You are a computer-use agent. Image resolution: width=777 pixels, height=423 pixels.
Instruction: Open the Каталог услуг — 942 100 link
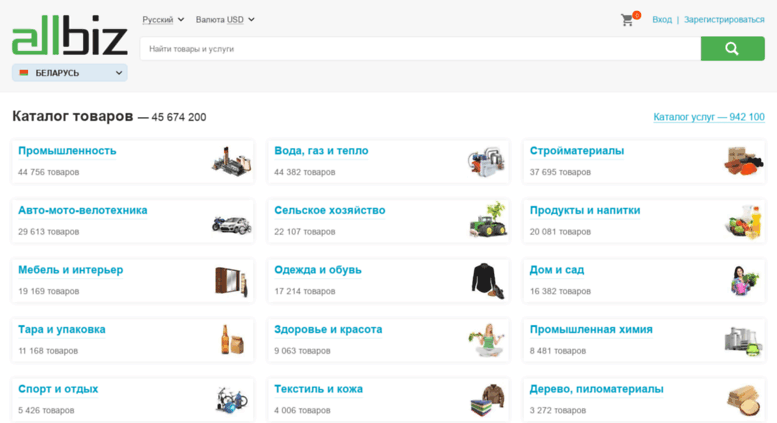tap(709, 117)
